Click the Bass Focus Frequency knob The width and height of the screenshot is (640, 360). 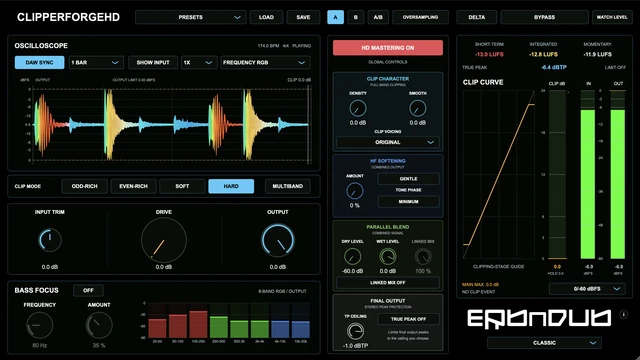pyautogui.click(x=40, y=325)
